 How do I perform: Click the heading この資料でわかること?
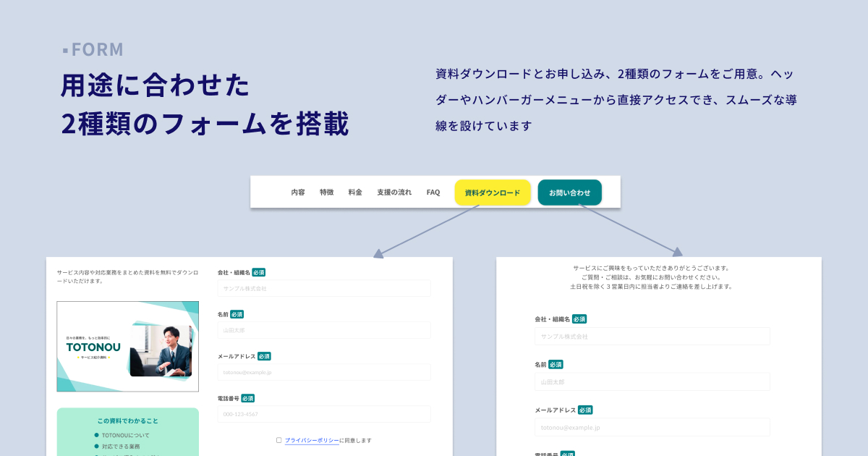click(x=127, y=421)
